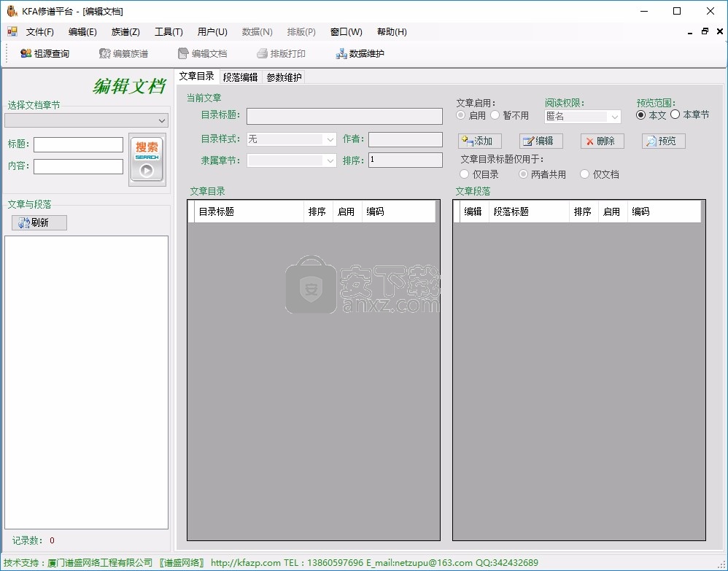Screen dimensions: 728x571
Task: Open the 阅读权限 dropdown showing 匿名
Action: [x=583, y=117]
